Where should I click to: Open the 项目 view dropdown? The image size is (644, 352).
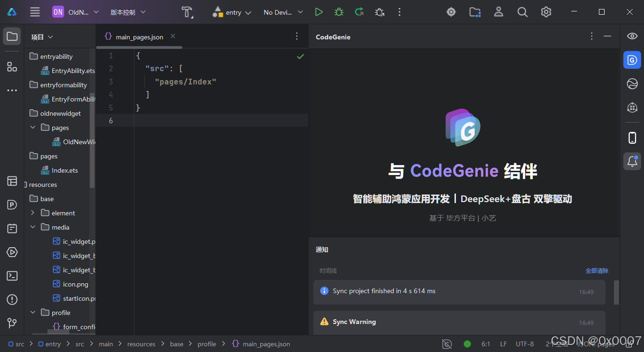[x=42, y=37]
